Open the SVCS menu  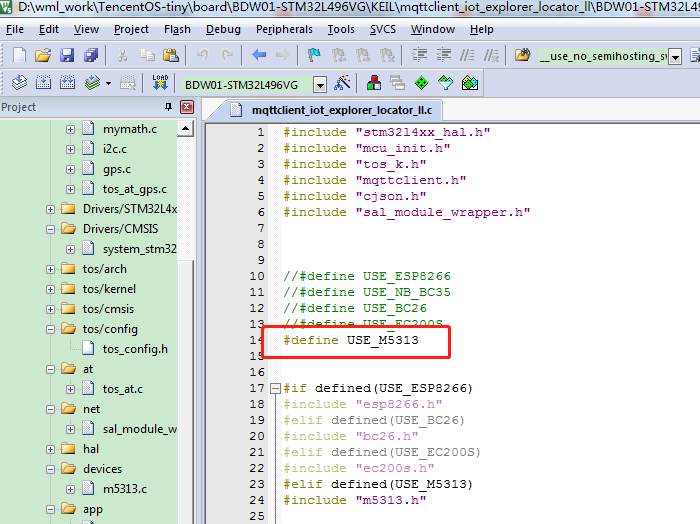[383, 29]
